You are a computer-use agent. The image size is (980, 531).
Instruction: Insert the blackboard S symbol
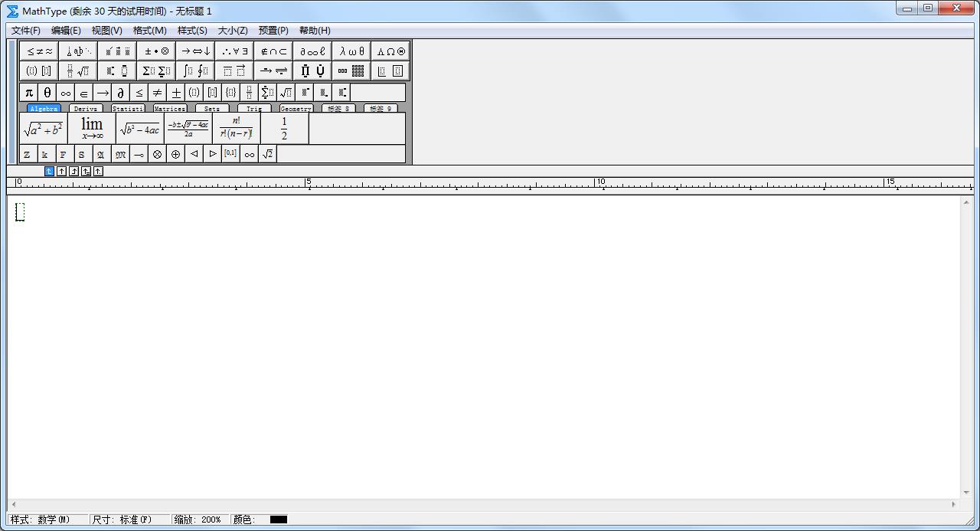(82, 154)
